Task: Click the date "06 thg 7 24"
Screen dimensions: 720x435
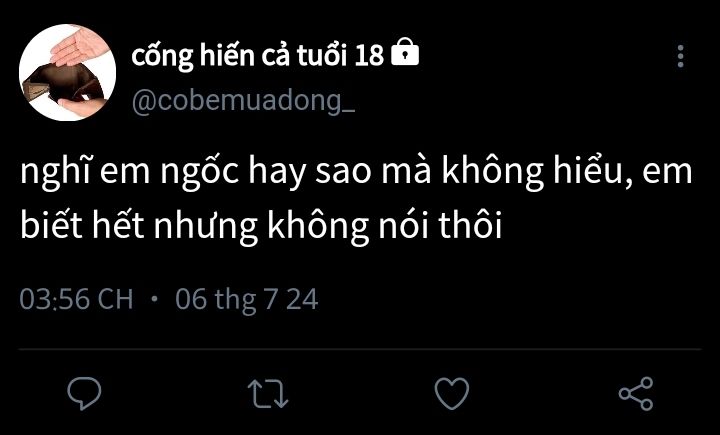Action: 247,299
